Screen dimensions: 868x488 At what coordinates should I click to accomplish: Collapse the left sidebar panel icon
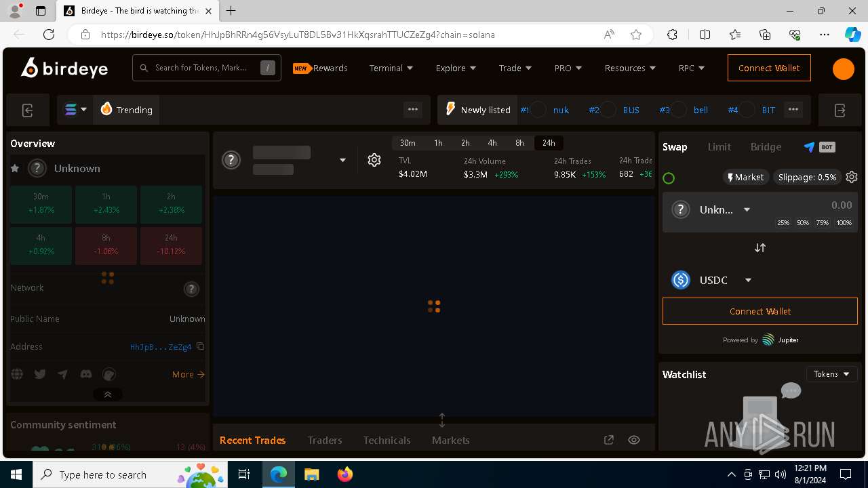[x=28, y=110]
